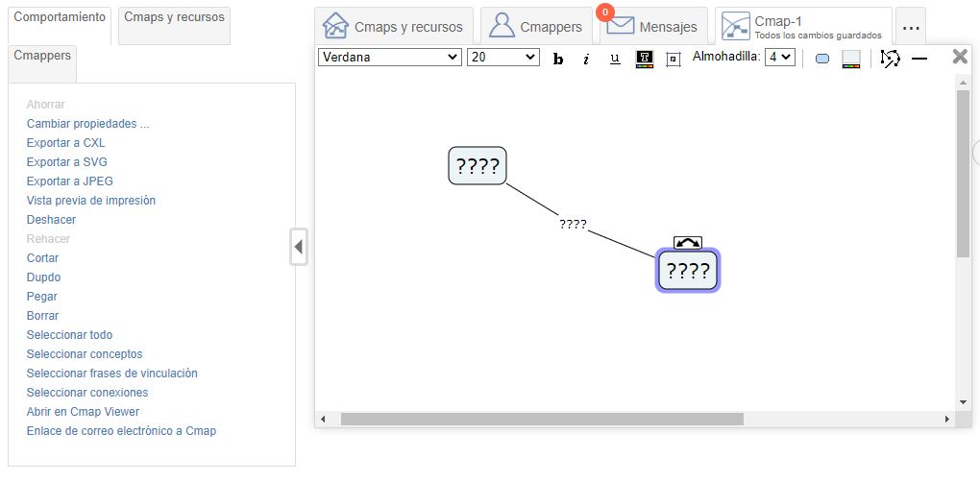The height and width of the screenshot is (482, 980).
Task: Click the map icon on Cmap-1 tab
Action: (x=736, y=26)
